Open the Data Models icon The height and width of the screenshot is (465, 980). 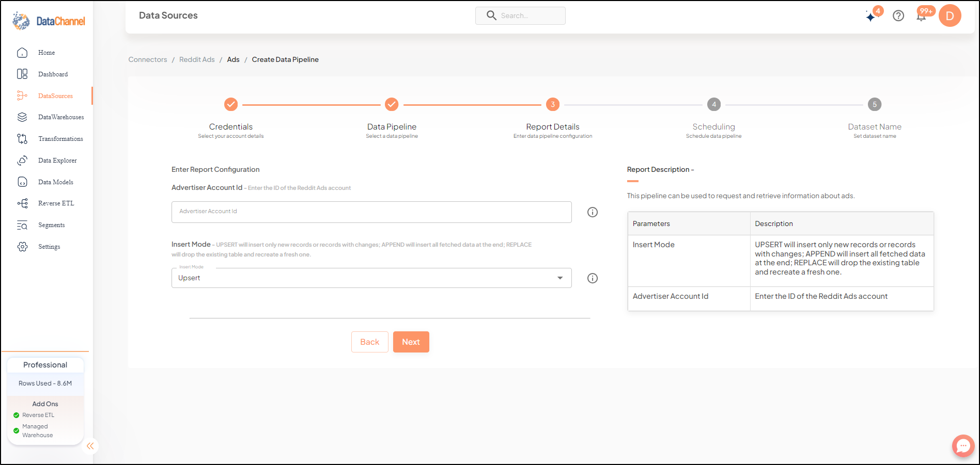click(x=22, y=182)
